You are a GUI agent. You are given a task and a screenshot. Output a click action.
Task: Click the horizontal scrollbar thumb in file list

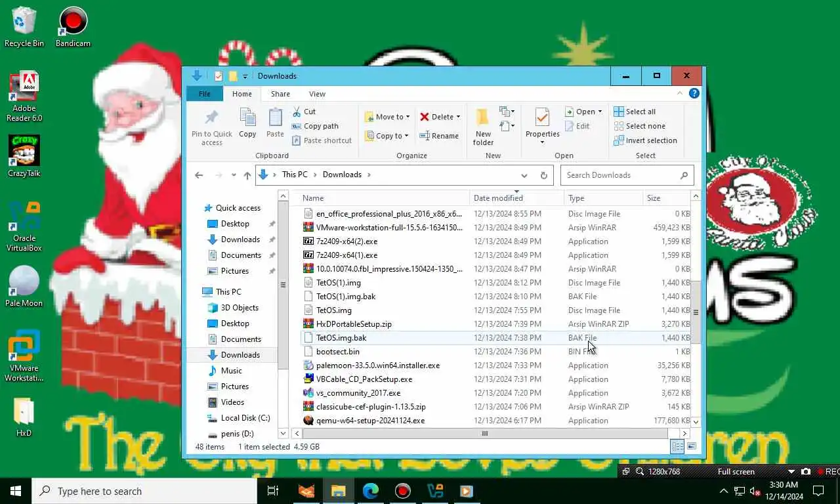485,433
